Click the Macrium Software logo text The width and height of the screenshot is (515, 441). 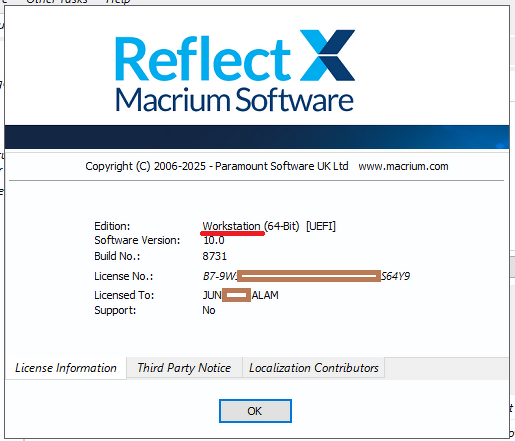234,100
